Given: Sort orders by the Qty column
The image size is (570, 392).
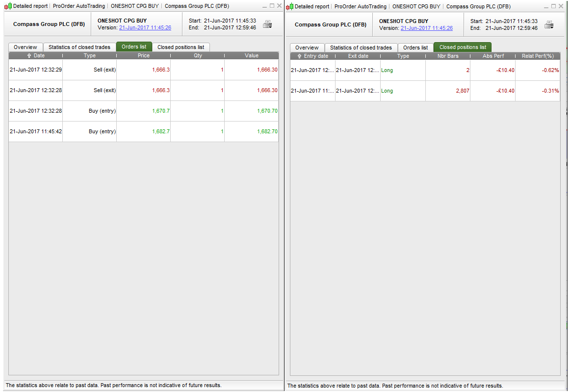Looking at the screenshot, I should (x=198, y=55).
